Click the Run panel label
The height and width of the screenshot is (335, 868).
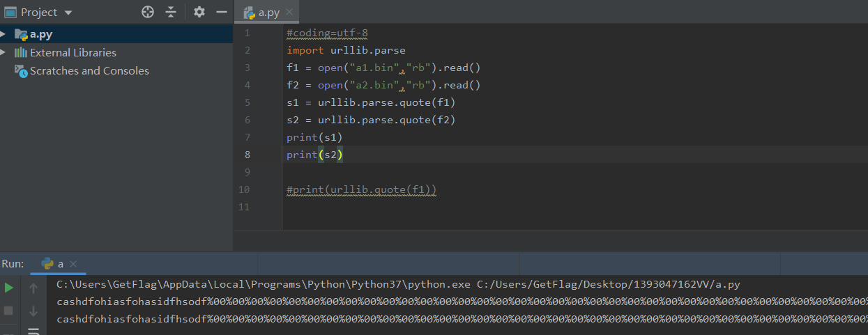(13, 264)
